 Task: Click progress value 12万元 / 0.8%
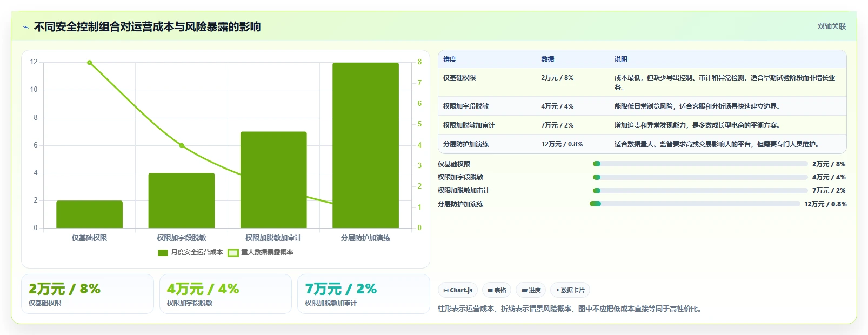tap(825, 204)
